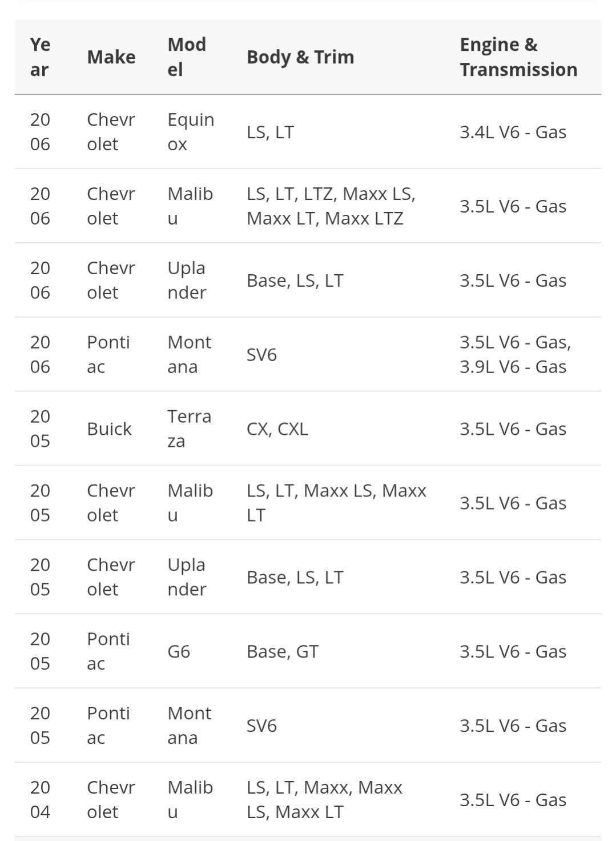Click the Terraza model cell

coord(189,429)
